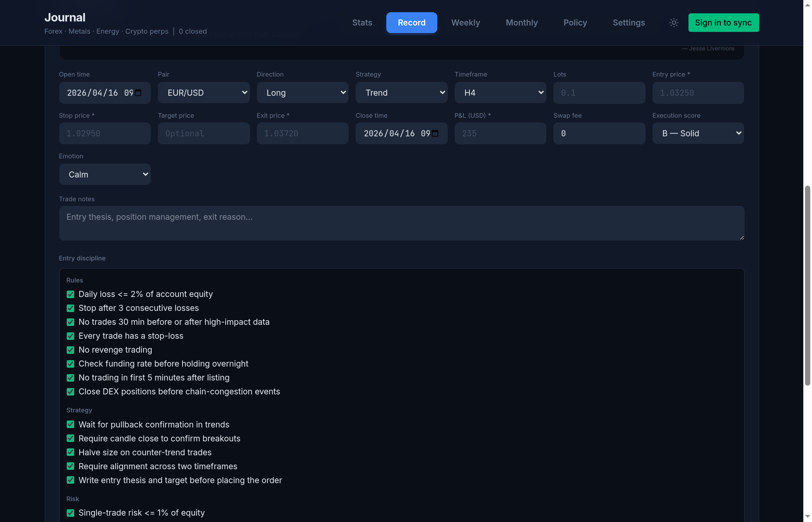The image size is (812, 522).
Task: Click the scrollbar down arrow
Action: click(x=807, y=516)
